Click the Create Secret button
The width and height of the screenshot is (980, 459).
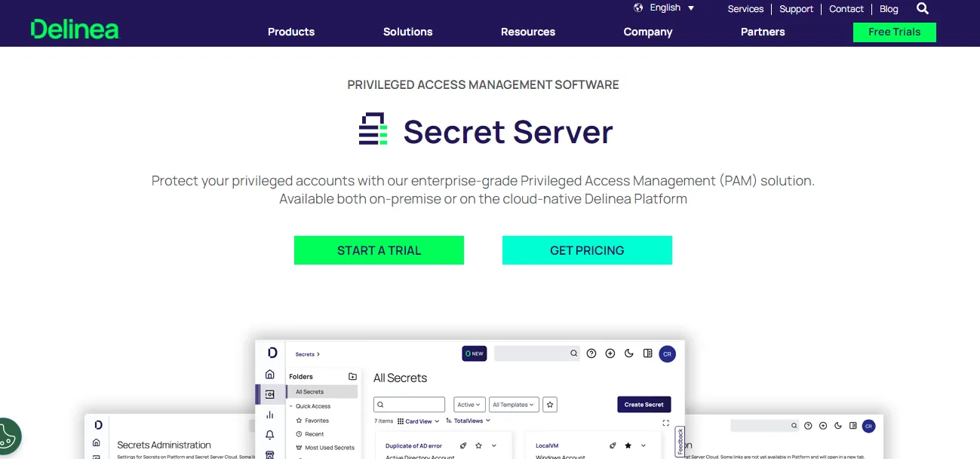(644, 405)
